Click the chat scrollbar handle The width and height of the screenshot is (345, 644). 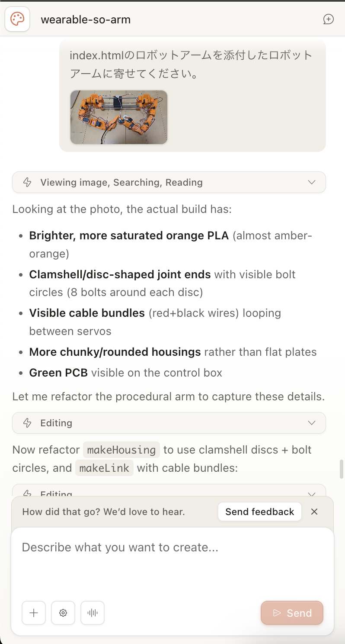341,469
